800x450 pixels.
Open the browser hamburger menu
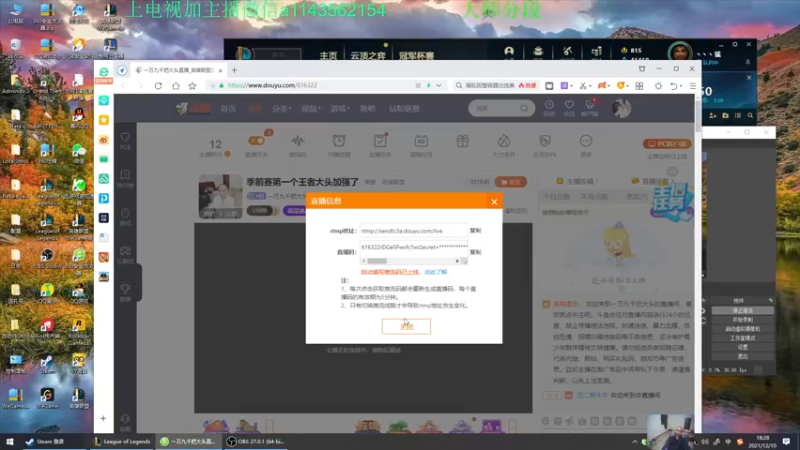(692, 86)
